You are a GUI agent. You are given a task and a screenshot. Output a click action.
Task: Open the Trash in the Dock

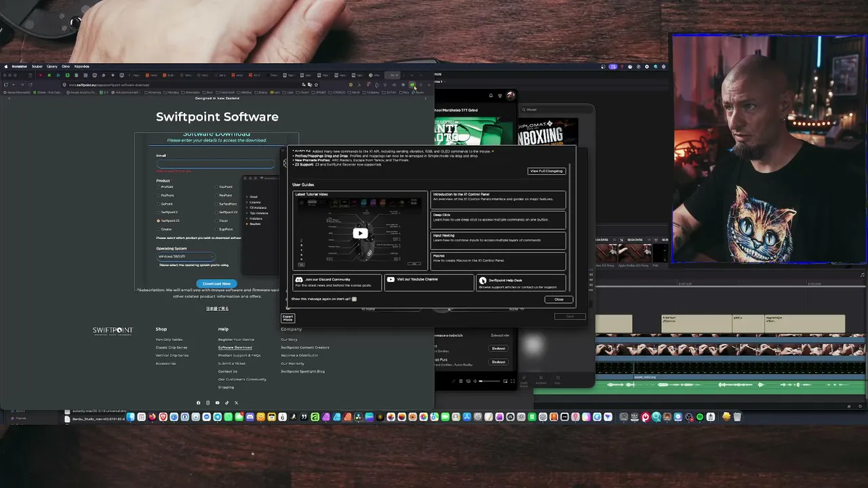737,417
